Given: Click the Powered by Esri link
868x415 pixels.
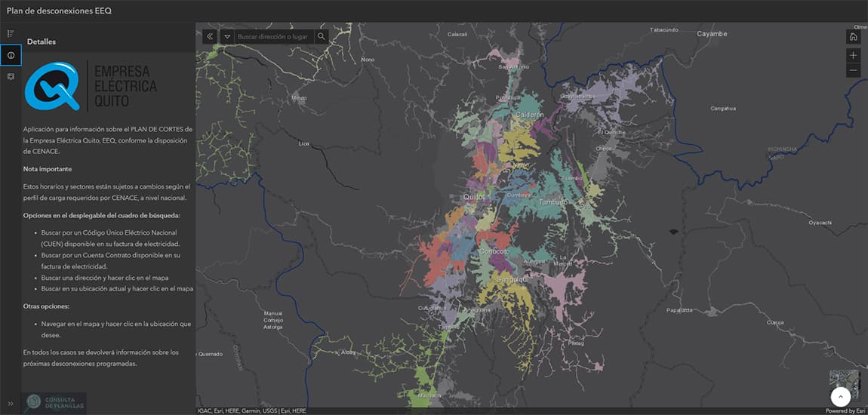Looking at the screenshot, I should click(x=845, y=411).
